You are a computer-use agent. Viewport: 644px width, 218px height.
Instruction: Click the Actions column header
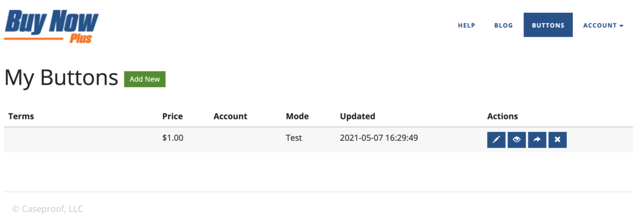coord(502,116)
